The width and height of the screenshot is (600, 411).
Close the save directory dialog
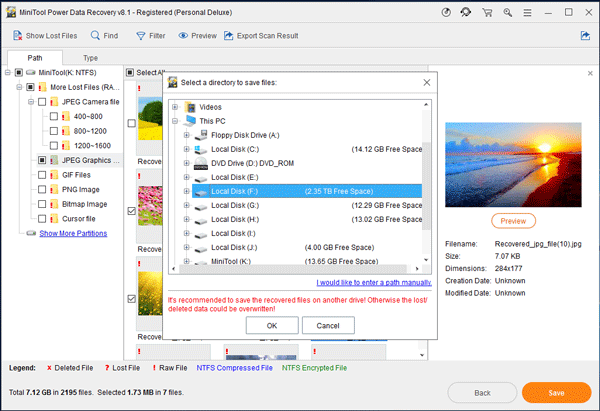(427, 82)
